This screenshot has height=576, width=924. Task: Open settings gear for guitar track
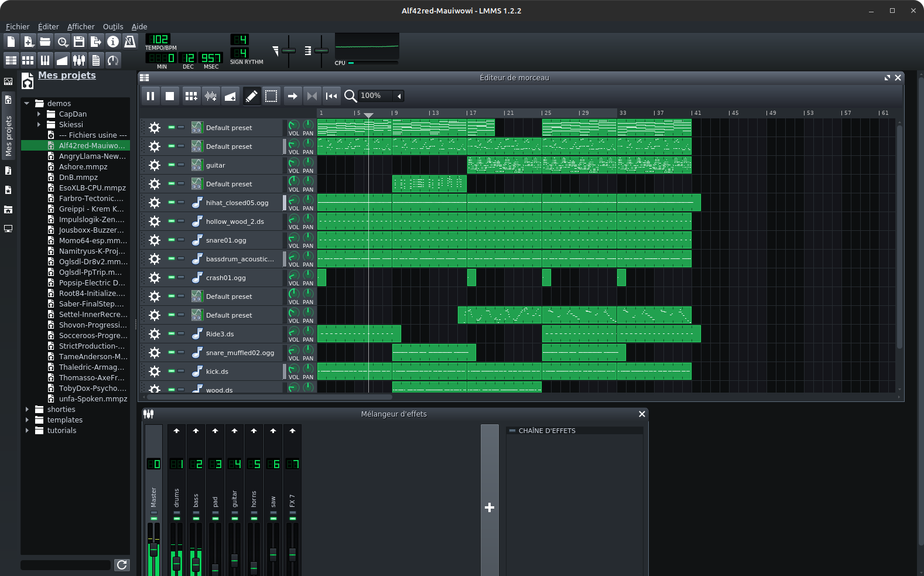(155, 165)
